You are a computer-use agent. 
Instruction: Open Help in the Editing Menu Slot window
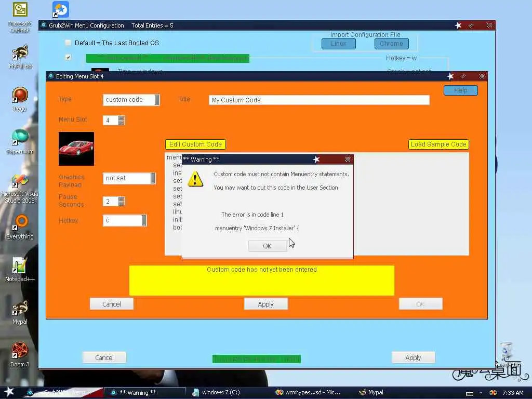(x=461, y=90)
